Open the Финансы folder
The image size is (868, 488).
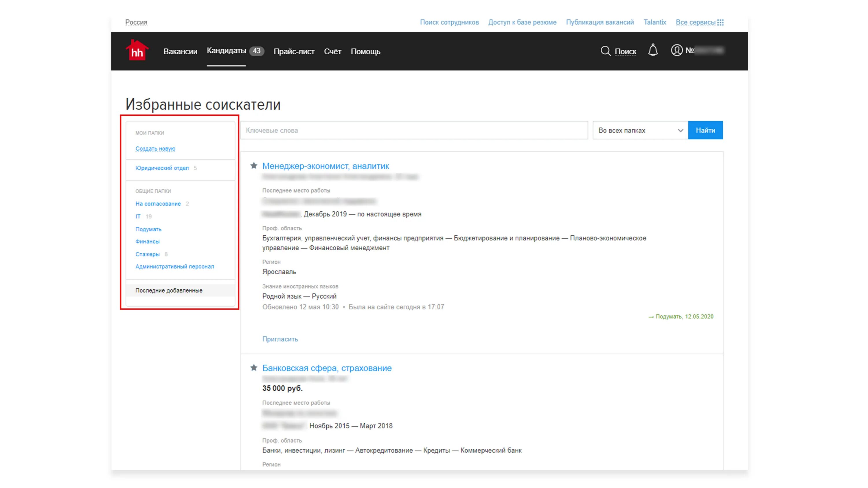(x=147, y=241)
